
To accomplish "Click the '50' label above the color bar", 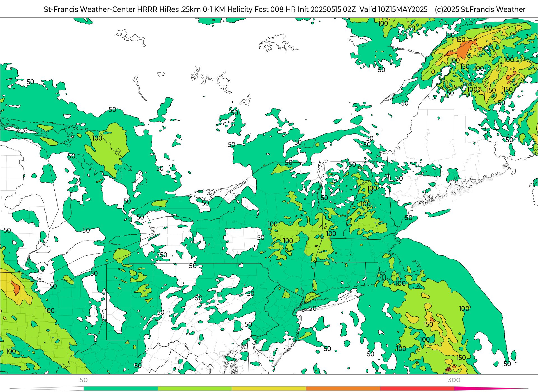I will [x=84, y=380].
